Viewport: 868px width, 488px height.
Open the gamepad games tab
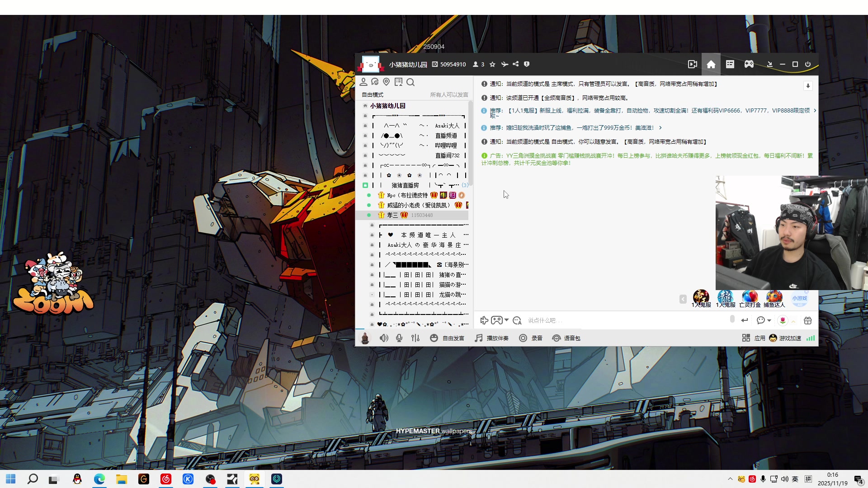(x=749, y=64)
